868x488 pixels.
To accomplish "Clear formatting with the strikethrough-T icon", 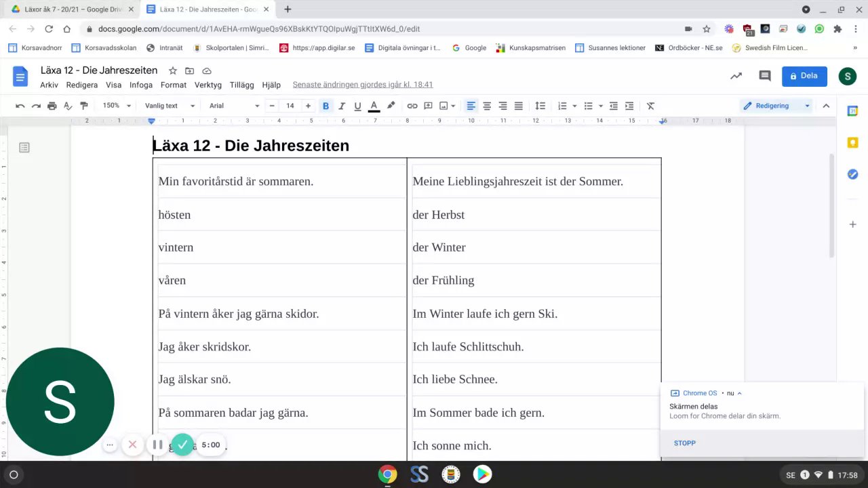I will coord(650,106).
